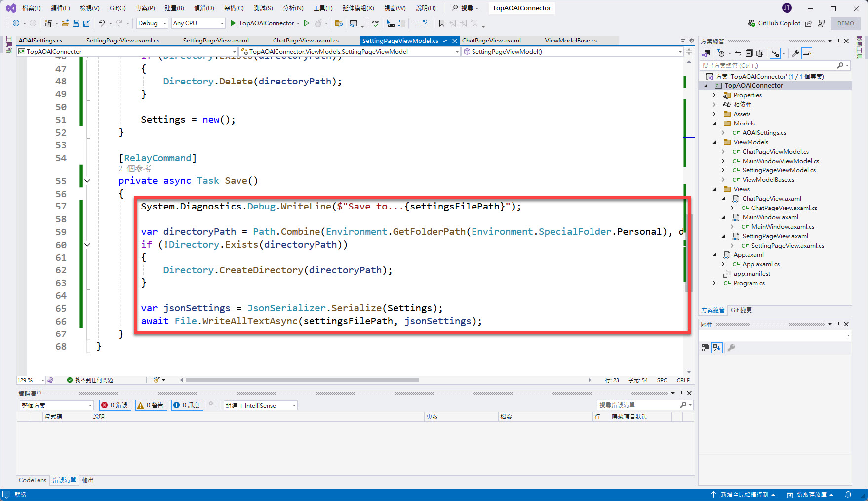Viewport: 868px width, 501px height.
Task: Click the notification bell in status bar
Action: pos(848,495)
